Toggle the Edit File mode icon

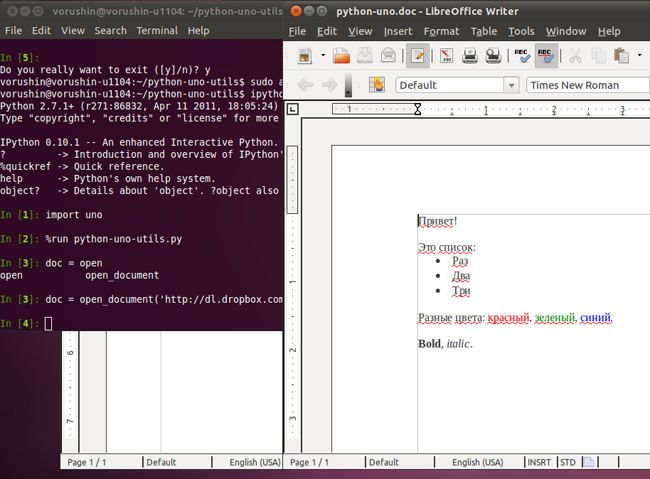click(x=418, y=56)
